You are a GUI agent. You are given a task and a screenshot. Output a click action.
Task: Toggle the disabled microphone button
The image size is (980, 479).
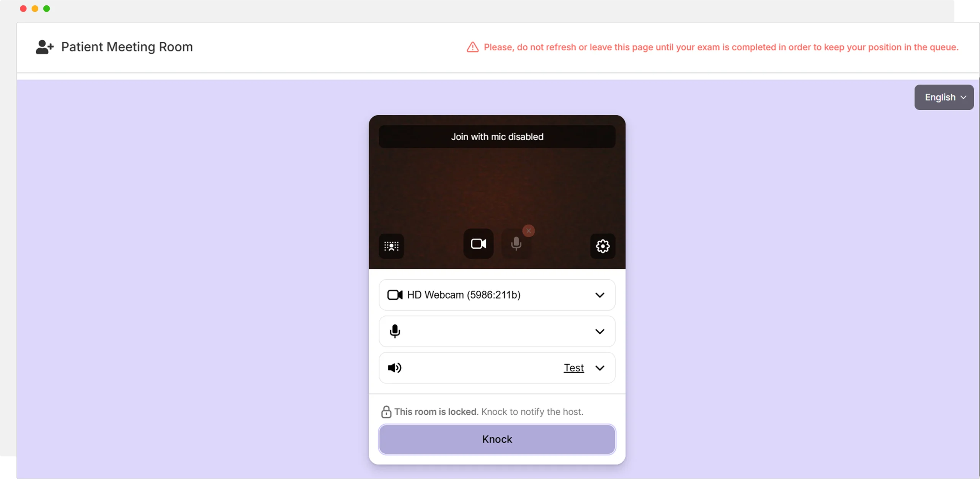(516, 244)
